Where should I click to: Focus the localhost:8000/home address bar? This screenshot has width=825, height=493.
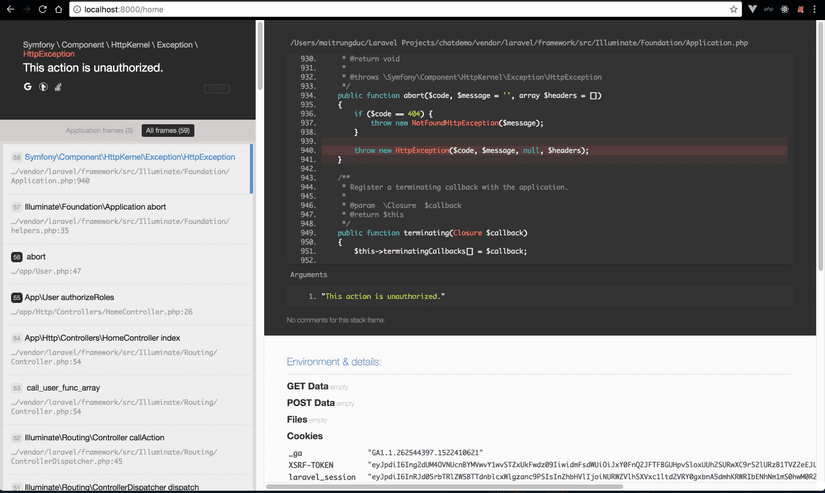405,9
